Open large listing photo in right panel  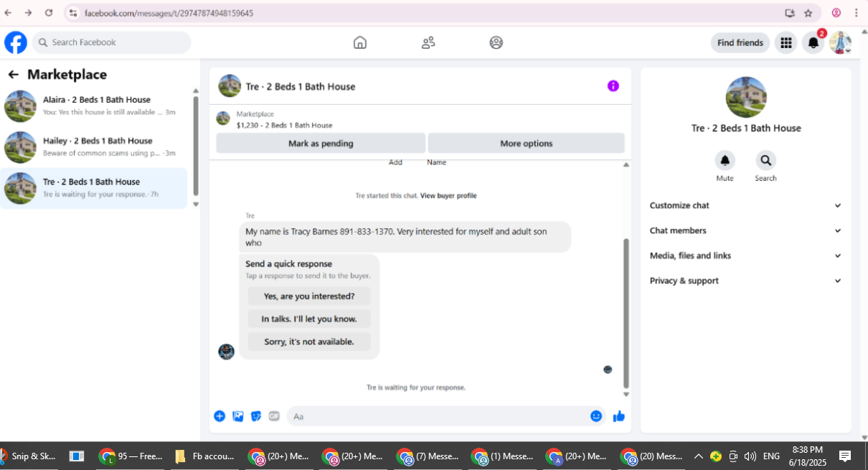[746, 98]
